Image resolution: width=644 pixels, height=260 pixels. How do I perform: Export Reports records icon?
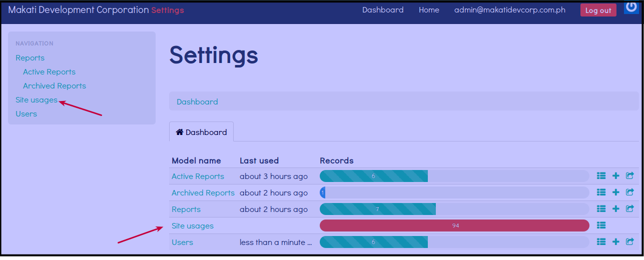pos(630,209)
